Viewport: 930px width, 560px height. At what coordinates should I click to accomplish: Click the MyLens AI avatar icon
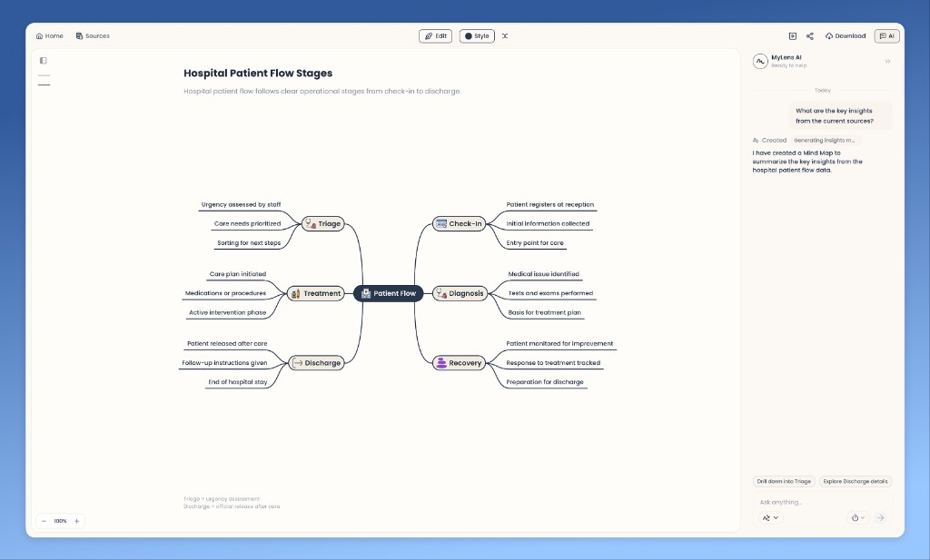tap(760, 61)
